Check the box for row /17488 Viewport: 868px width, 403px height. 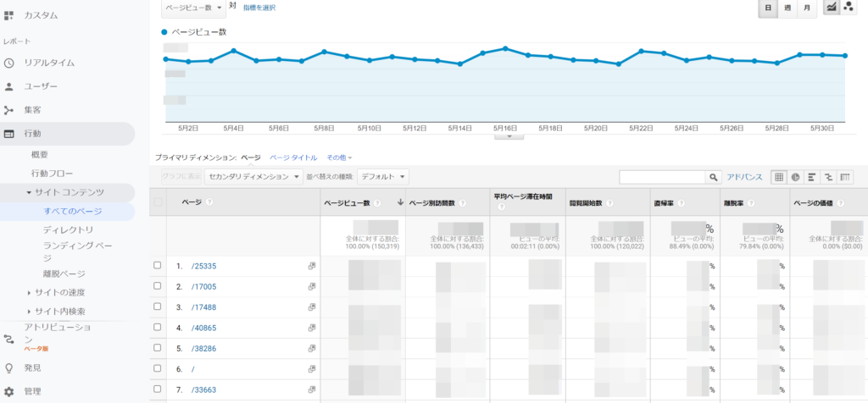coord(157,306)
